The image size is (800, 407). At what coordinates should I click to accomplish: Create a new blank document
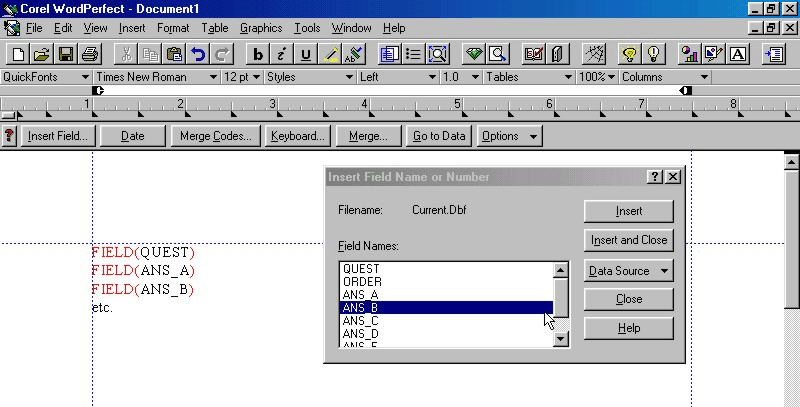[18, 54]
